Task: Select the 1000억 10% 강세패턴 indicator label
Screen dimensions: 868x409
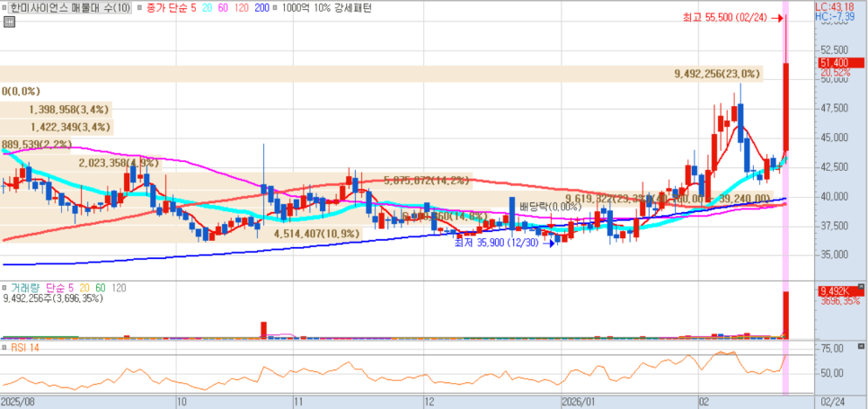Action: click(326, 8)
